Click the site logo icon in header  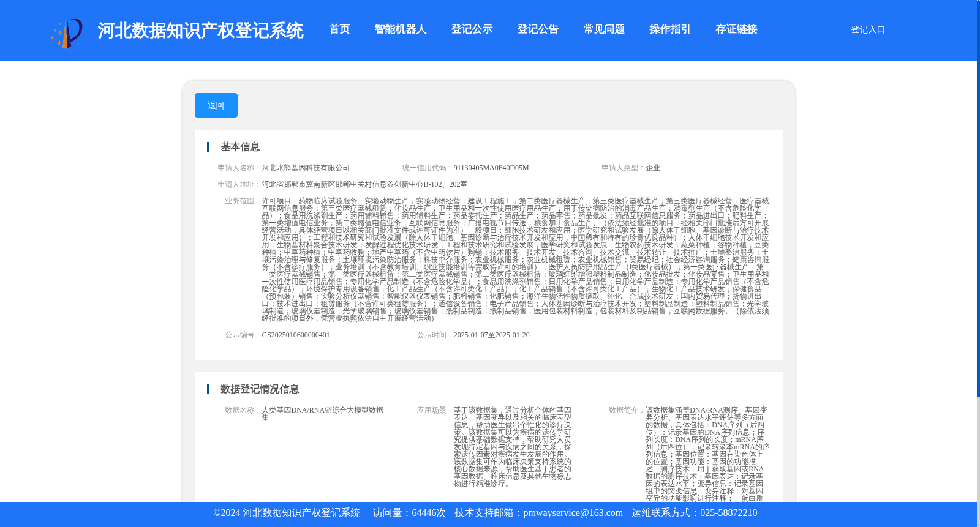[x=67, y=32]
